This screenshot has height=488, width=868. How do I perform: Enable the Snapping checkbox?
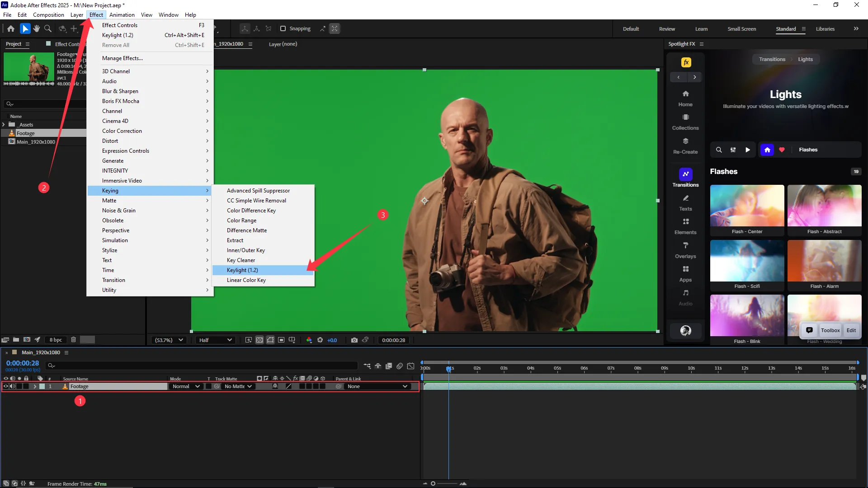(x=283, y=28)
